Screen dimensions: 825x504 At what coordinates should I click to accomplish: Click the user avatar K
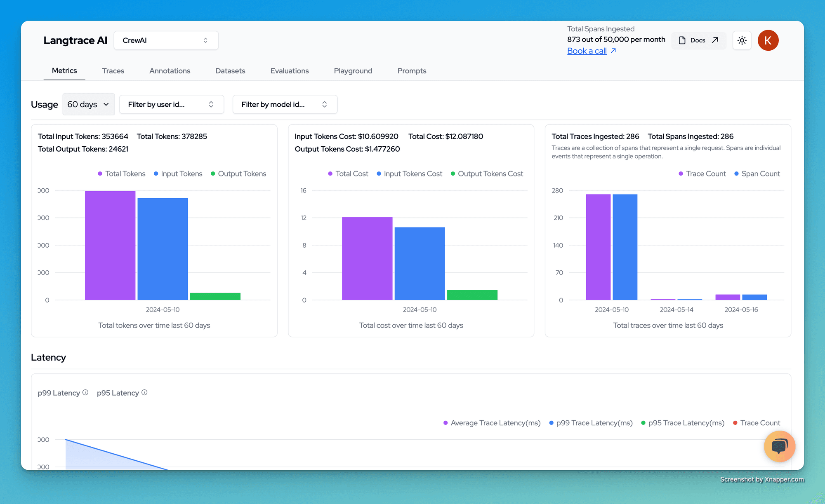tap(768, 40)
